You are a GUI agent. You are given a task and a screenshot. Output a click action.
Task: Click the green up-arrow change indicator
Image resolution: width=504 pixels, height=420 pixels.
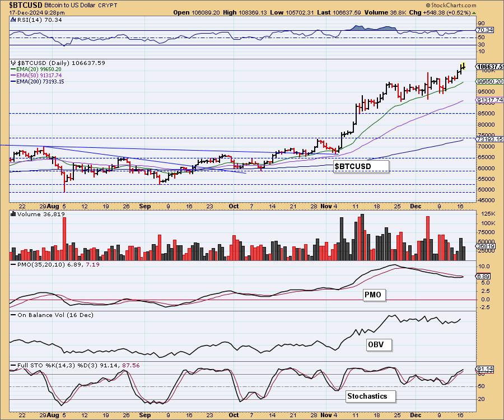474,13
